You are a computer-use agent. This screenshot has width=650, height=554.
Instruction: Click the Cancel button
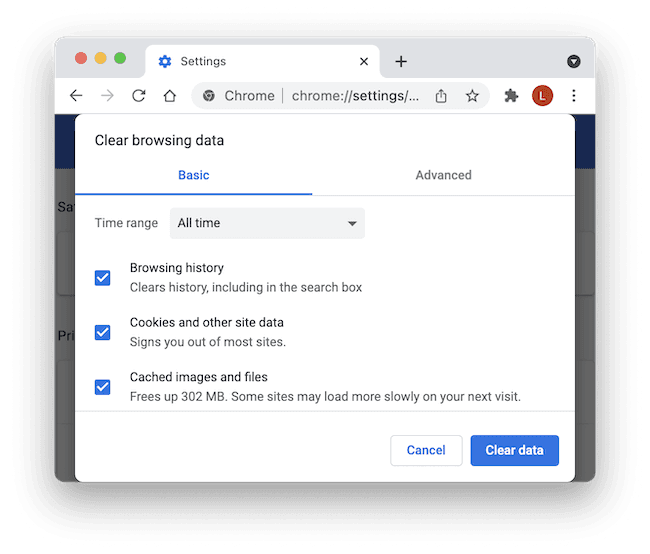point(426,450)
